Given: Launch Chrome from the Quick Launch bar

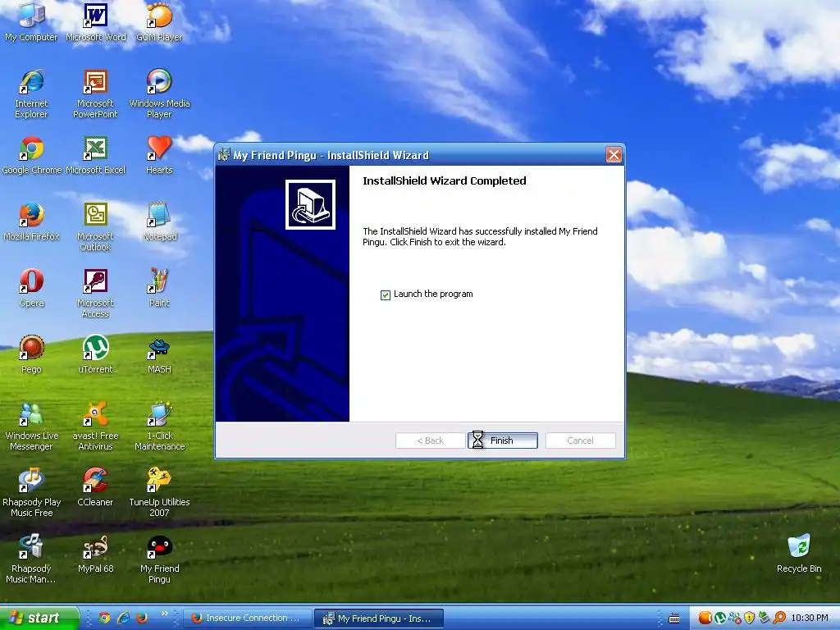Looking at the screenshot, I should [x=104, y=619].
